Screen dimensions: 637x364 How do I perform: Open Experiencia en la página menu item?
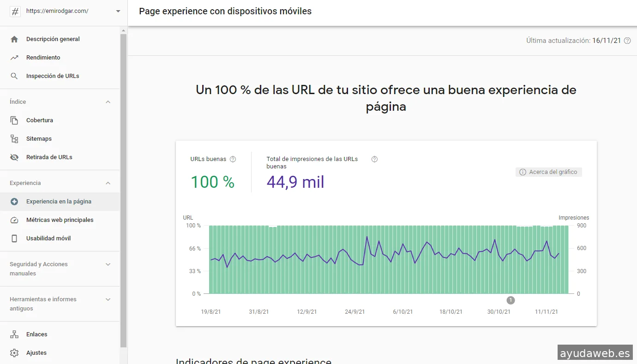coord(59,202)
